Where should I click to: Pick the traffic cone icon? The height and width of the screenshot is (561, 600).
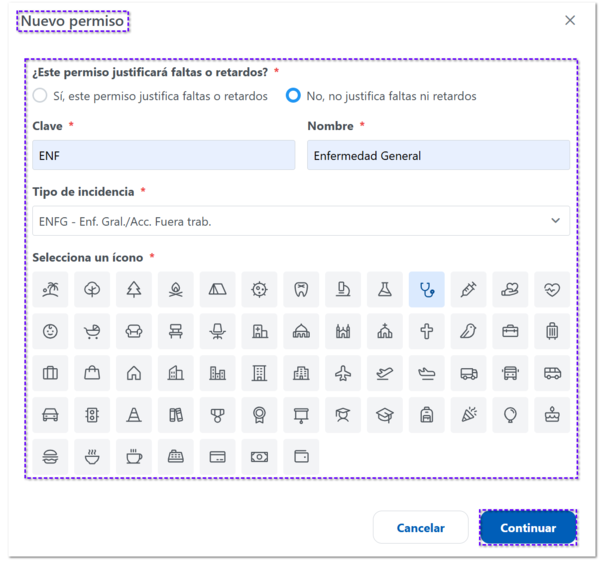(134, 415)
